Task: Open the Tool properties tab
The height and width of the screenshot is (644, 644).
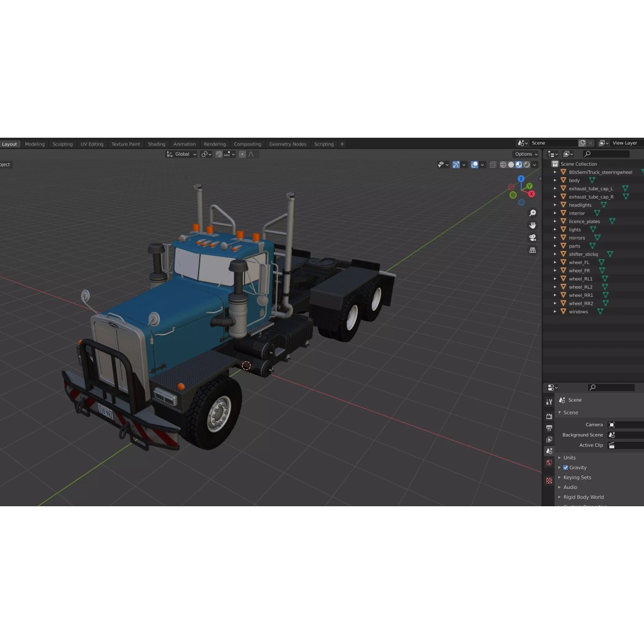Action: [549, 402]
